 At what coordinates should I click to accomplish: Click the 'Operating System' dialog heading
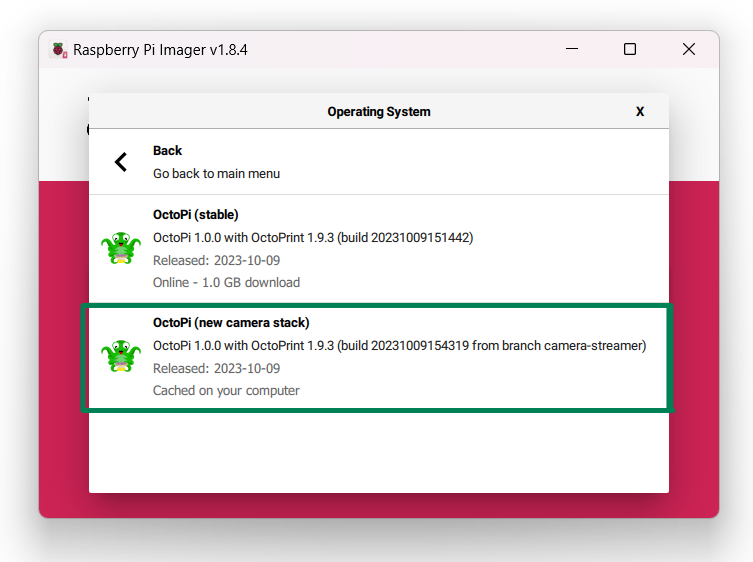point(379,112)
